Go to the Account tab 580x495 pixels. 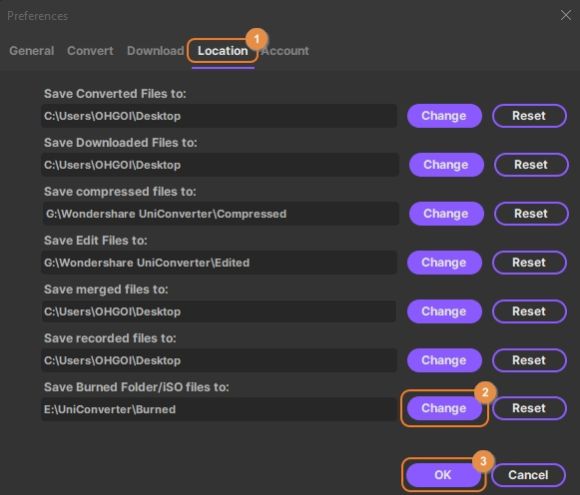[285, 51]
